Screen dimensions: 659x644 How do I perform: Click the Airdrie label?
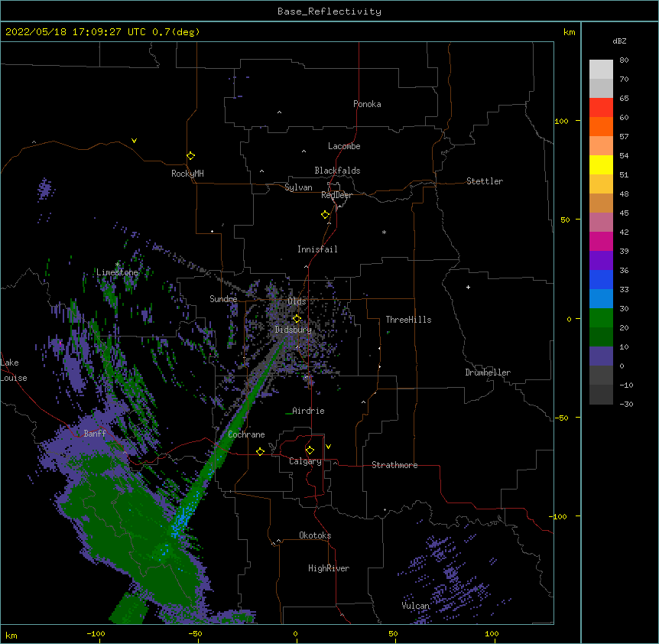309,411
